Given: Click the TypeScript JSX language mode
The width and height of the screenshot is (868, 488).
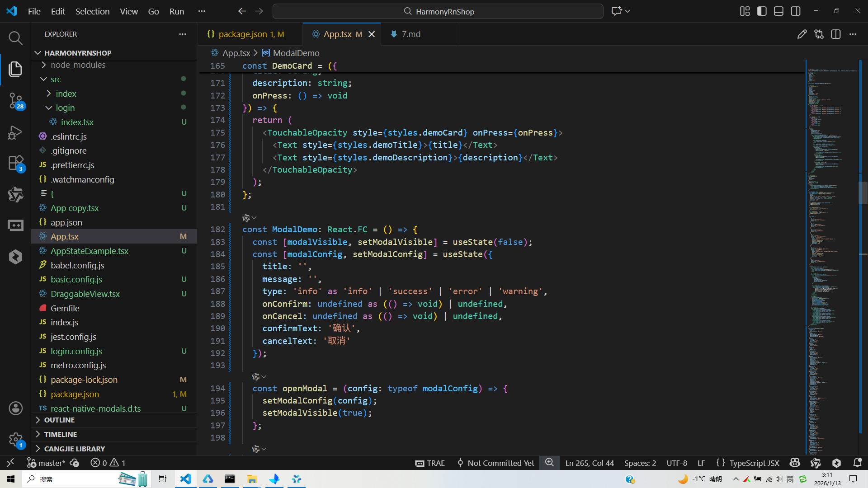Looking at the screenshot, I should coord(754,463).
